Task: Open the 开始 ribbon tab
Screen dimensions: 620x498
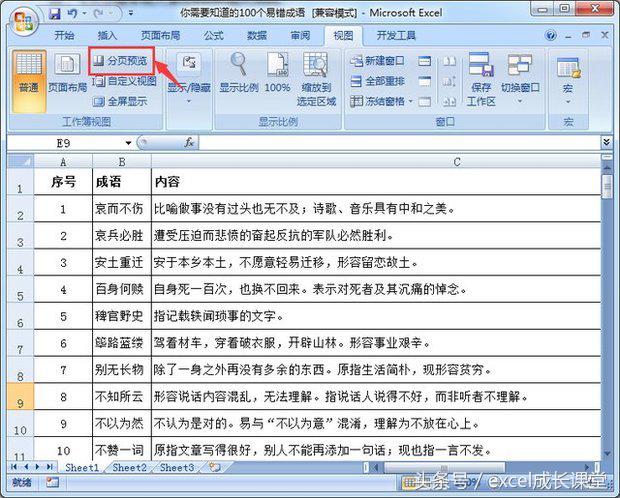Action: coord(64,36)
